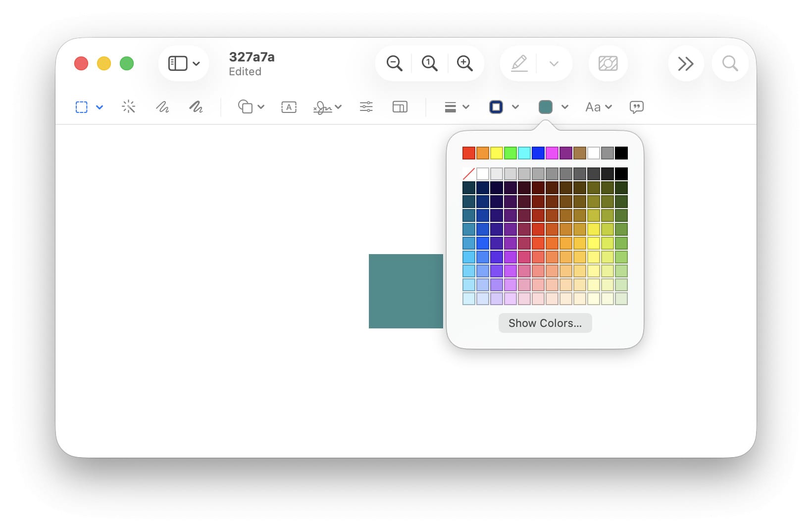Open the border color well
Viewport: 812px width, 531px height.
[x=496, y=107]
